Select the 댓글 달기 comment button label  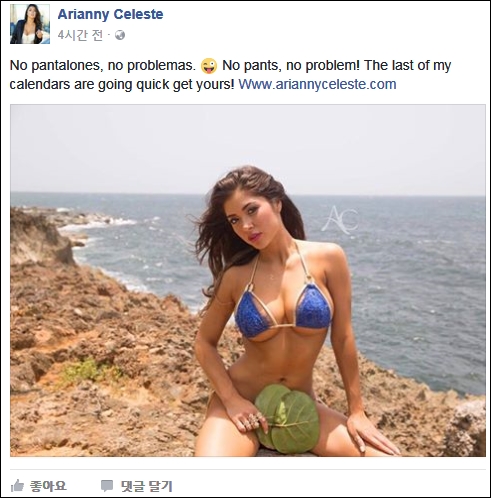147,486
